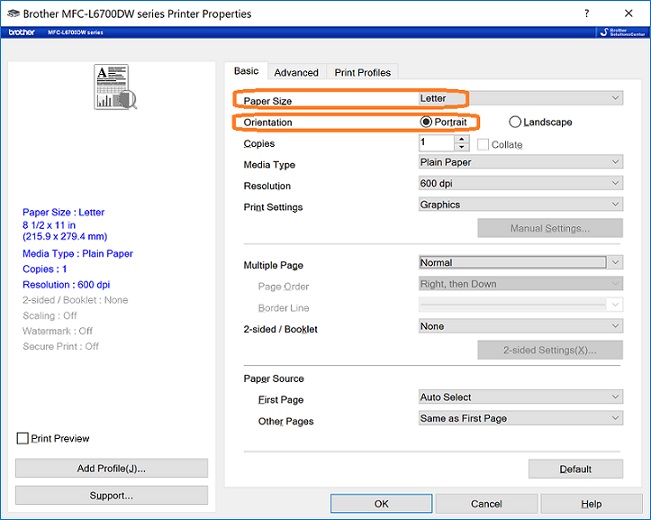Open the Print Profiles tab
The width and height of the screenshot is (651, 520).
[363, 72]
